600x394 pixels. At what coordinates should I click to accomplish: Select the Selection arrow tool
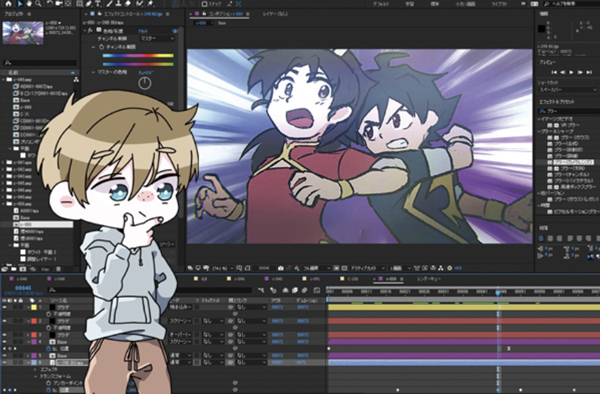point(20,4)
